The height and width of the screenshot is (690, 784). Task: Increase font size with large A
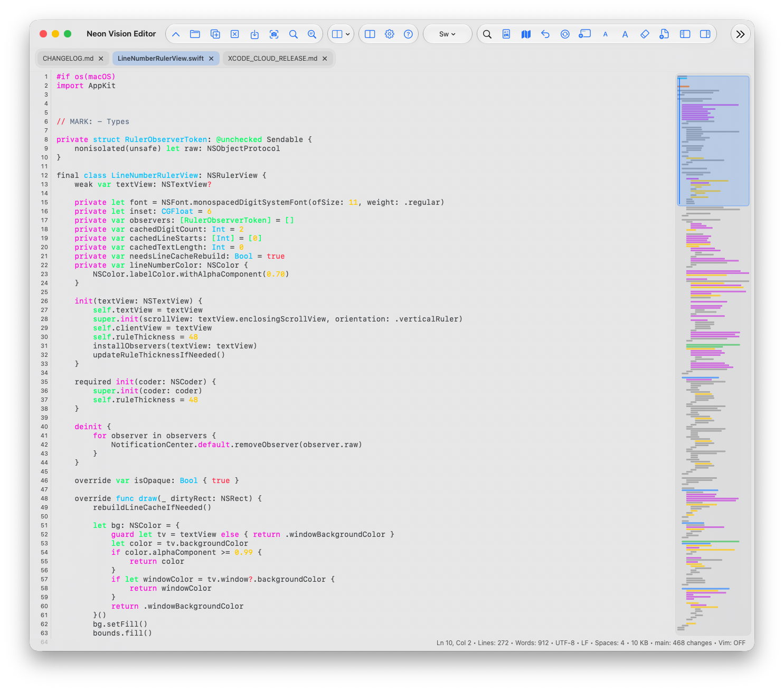tap(625, 34)
